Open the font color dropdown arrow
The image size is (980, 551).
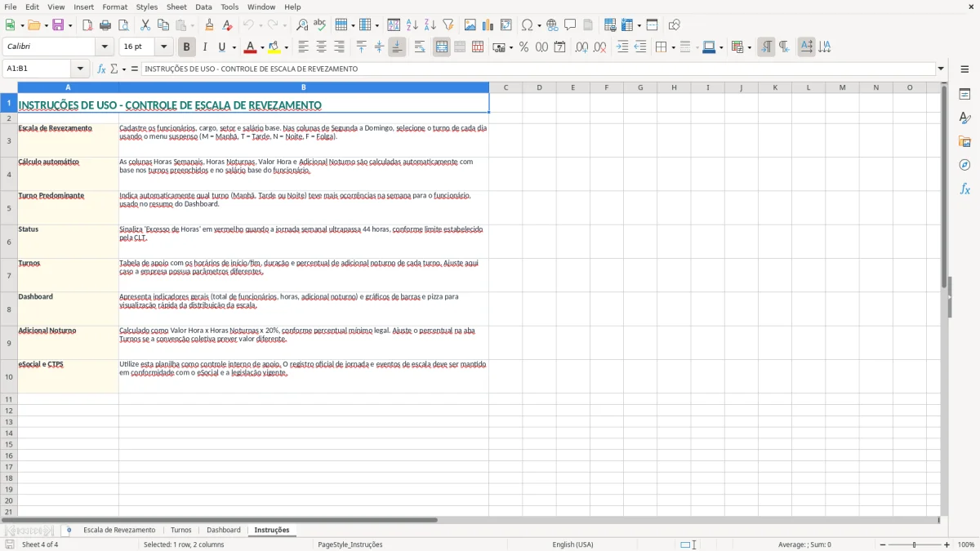pyautogui.click(x=262, y=47)
